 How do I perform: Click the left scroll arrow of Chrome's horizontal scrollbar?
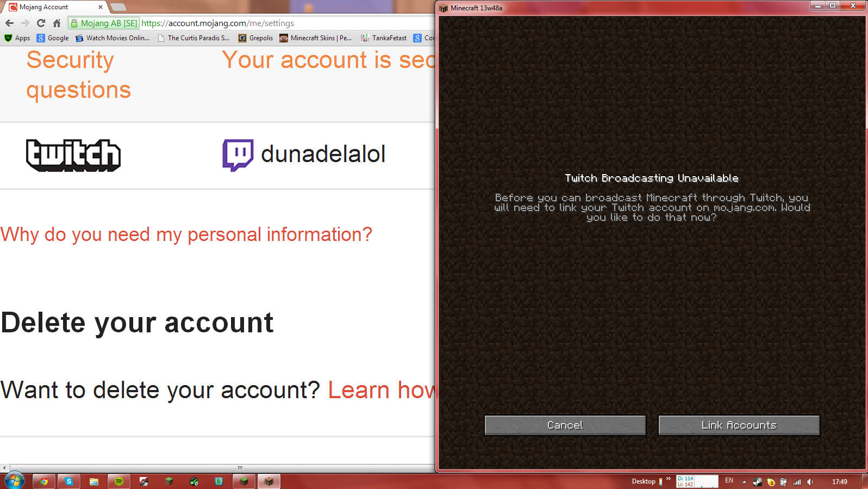click(x=4, y=468)
